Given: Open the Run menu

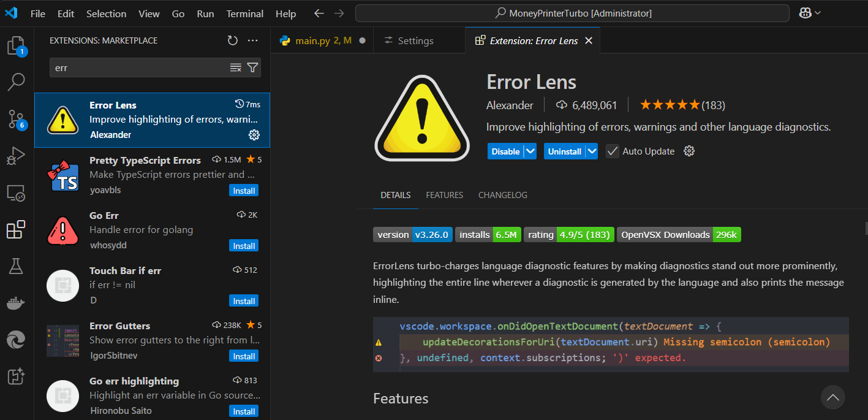Looking at the screenshot, I should click(x=205, y=13).
